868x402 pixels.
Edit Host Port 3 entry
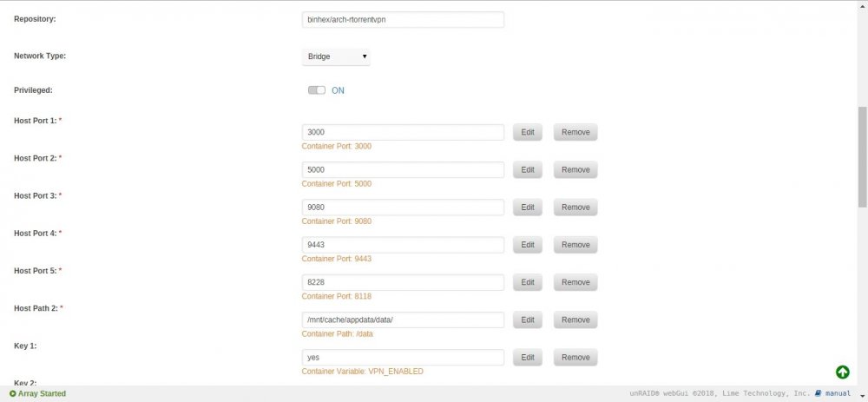tap(528, 208)
